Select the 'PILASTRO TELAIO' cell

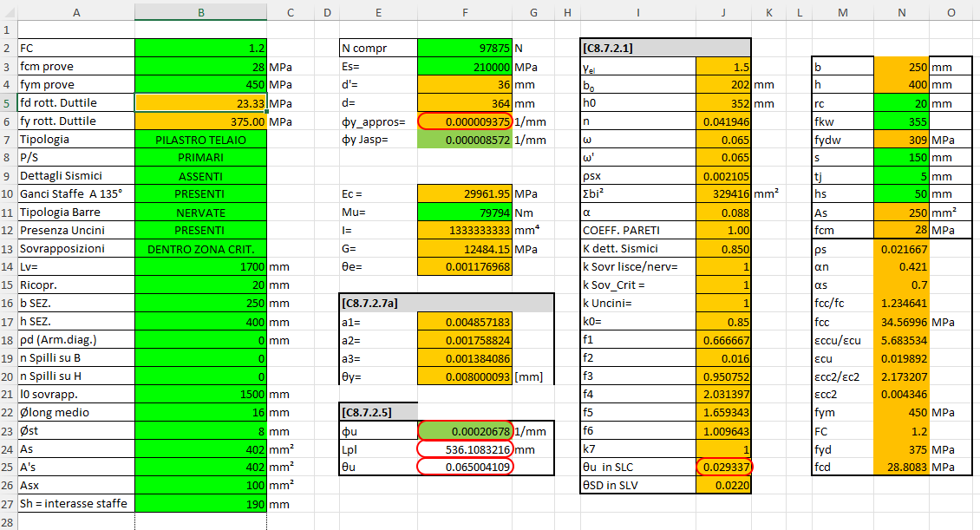(200, 140)
